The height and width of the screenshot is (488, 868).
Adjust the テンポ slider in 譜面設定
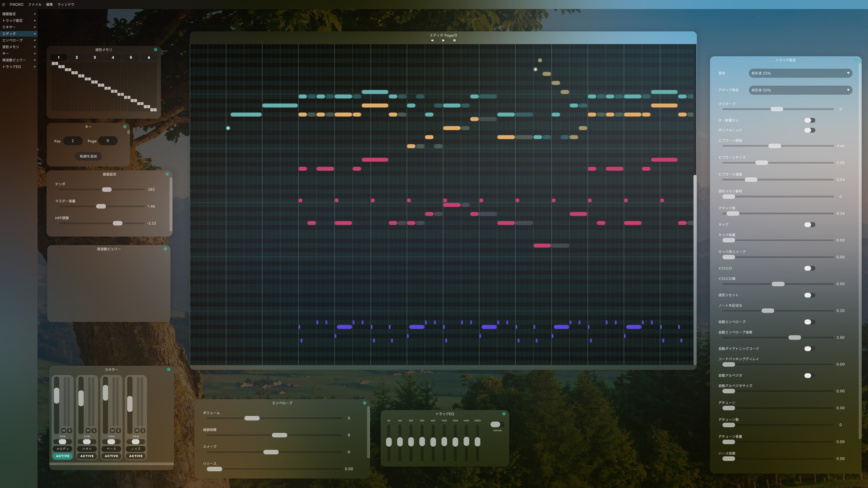click(107, 189)
